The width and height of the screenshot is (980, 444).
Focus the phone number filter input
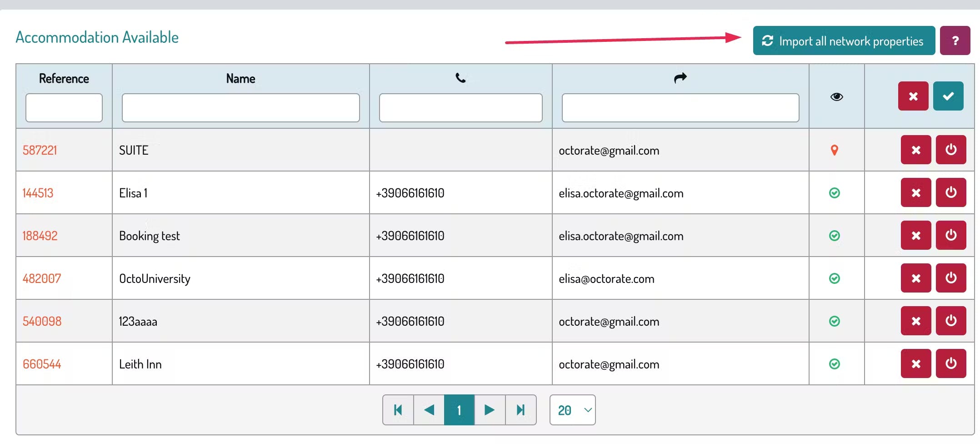click(461, 108)
